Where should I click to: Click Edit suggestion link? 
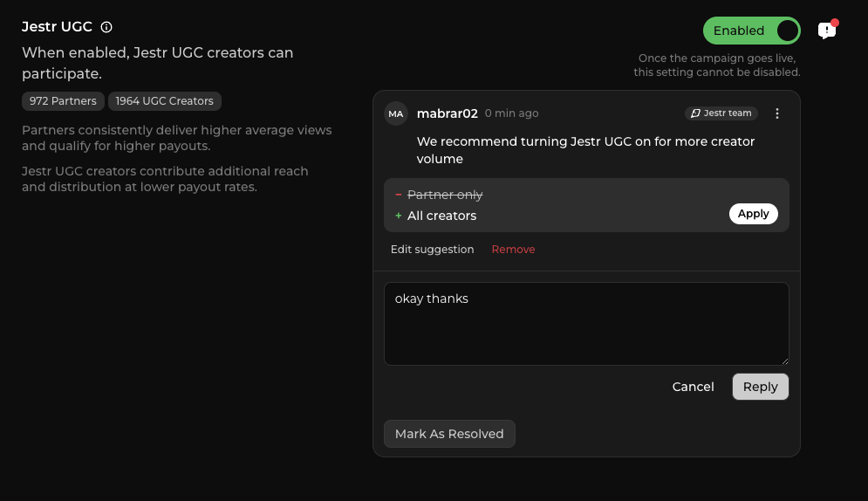point(433,250)
